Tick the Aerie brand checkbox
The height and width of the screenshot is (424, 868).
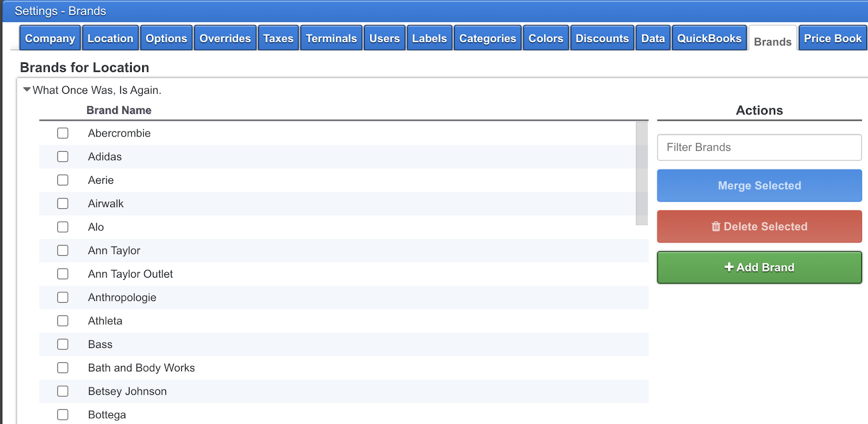tap(63, 180)
